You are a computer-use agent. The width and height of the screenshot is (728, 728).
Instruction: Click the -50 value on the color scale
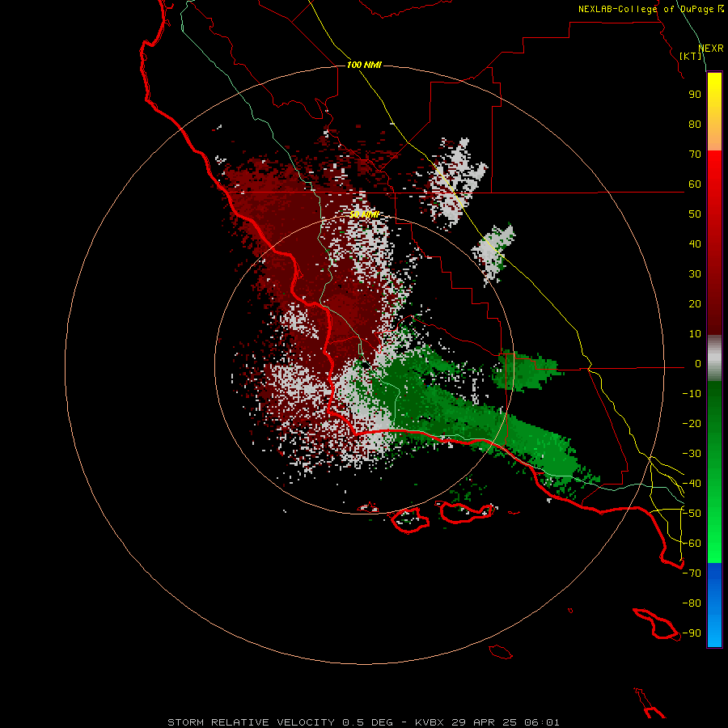(692, 514)
